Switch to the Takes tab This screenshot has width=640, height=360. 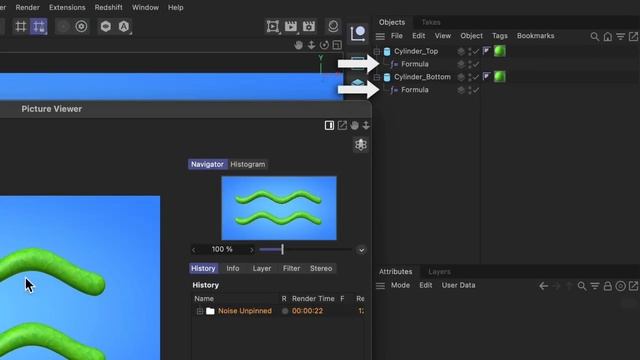(x=431, y=22)
